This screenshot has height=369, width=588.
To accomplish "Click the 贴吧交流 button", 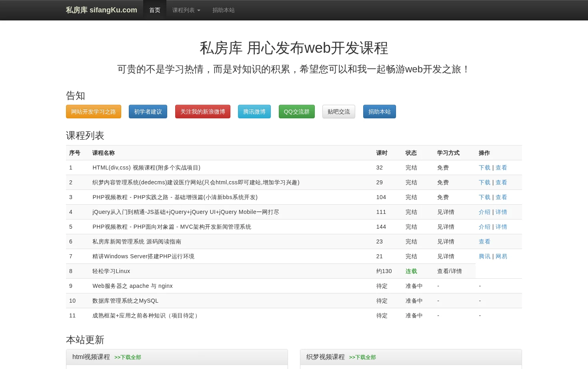I will tap(339, 112).
